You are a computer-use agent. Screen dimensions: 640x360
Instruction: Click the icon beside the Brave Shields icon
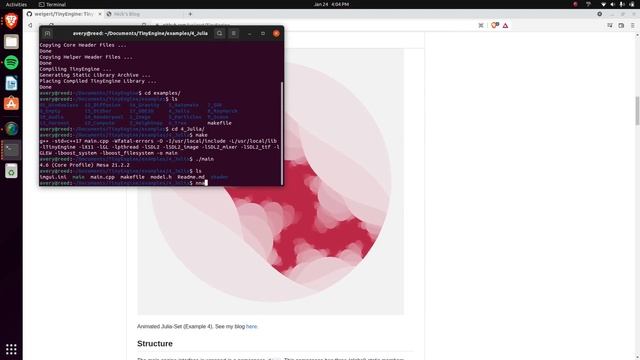[x=481, y=25]
